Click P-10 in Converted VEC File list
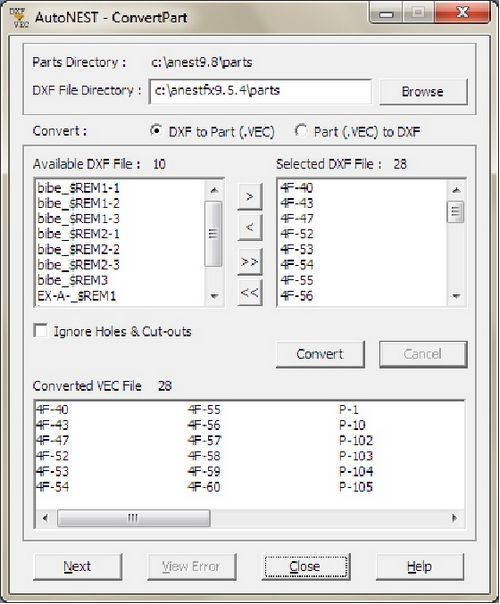The height and width of the screenshot is (604, 500). point(352,425)
